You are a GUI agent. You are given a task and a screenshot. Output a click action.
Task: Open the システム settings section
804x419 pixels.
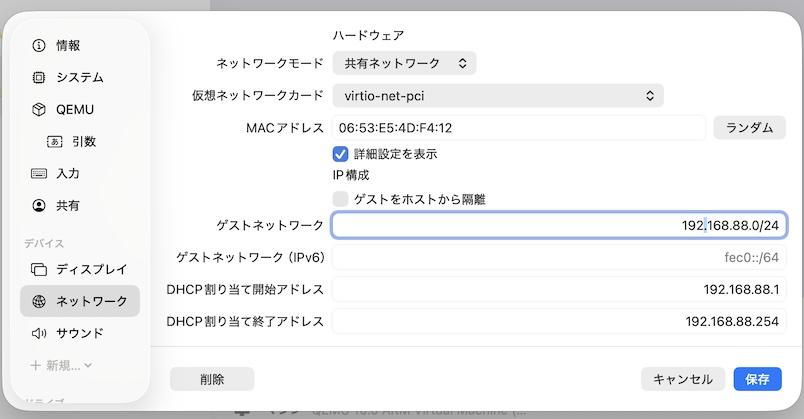pos(80,77)
